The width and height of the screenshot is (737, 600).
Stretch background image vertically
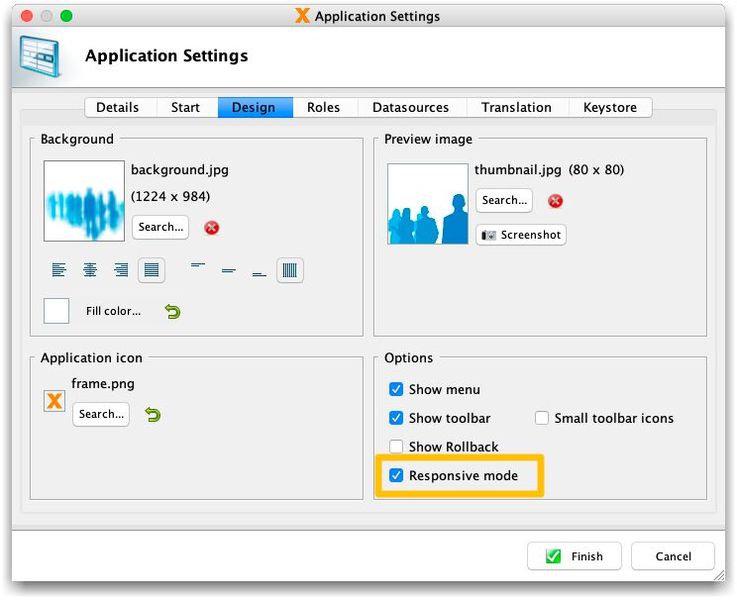(290, 270)
